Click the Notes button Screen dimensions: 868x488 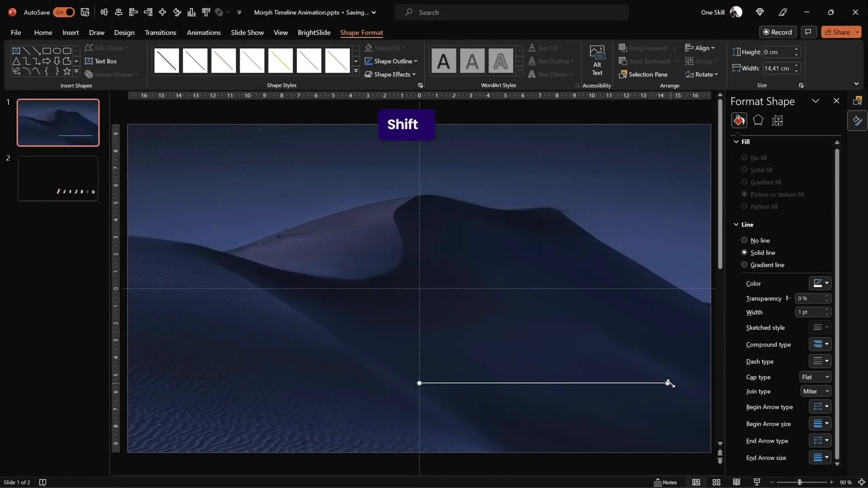click(x=665, y=482)
